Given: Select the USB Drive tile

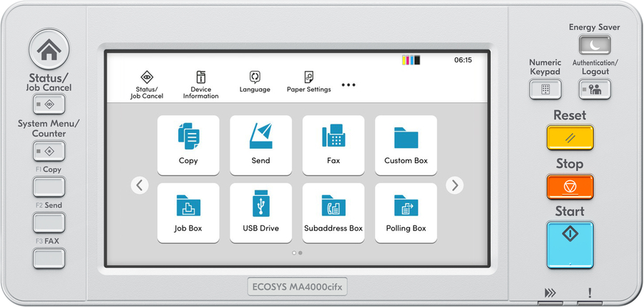Looking at the screenshot, I should click(260, 213).
